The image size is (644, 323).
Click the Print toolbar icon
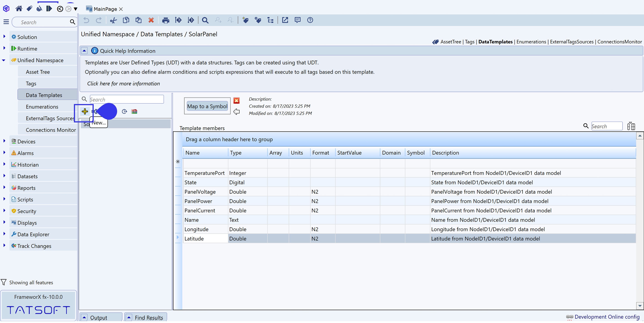[x=166, y=20]
